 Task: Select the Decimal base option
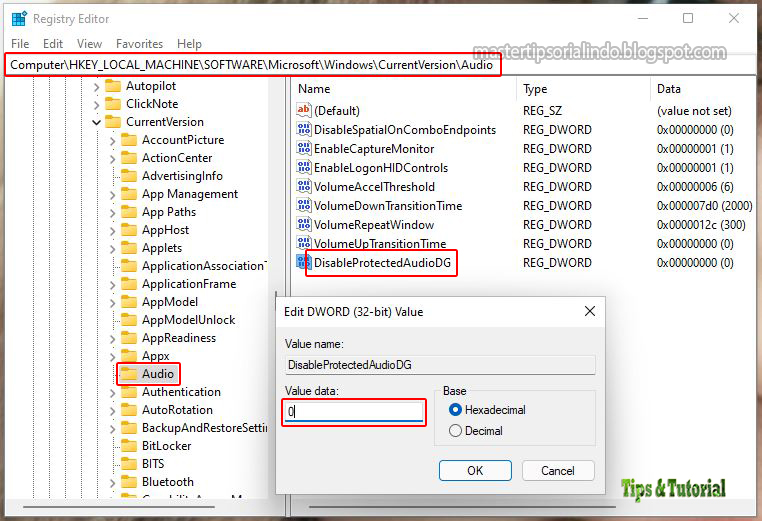pyautogui.click(x=455, y=431)
